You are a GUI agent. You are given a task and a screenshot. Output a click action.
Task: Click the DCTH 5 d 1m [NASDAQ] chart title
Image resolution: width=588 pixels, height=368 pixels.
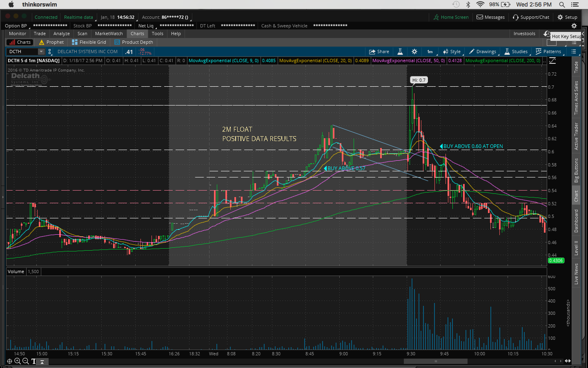click(x=34, y=61)
